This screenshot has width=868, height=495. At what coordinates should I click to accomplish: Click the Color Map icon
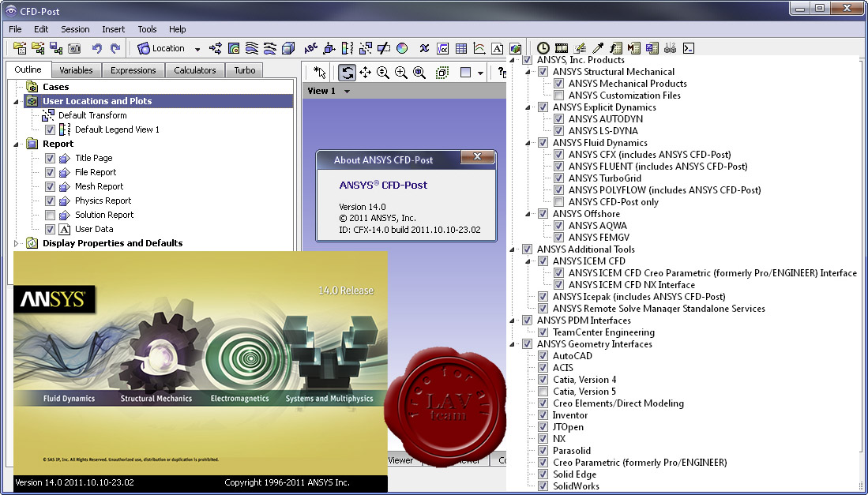pyautogui.click(x=402, y=48)
